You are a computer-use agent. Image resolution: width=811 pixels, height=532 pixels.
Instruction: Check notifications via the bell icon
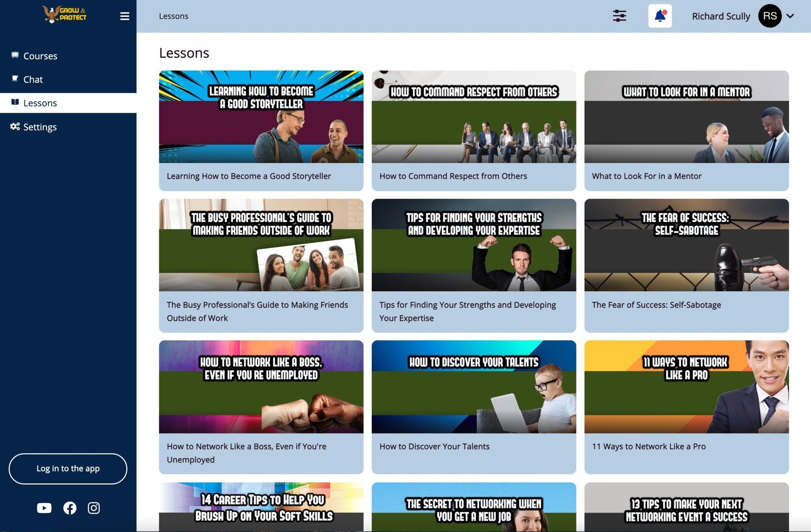(x=659, y=16)
